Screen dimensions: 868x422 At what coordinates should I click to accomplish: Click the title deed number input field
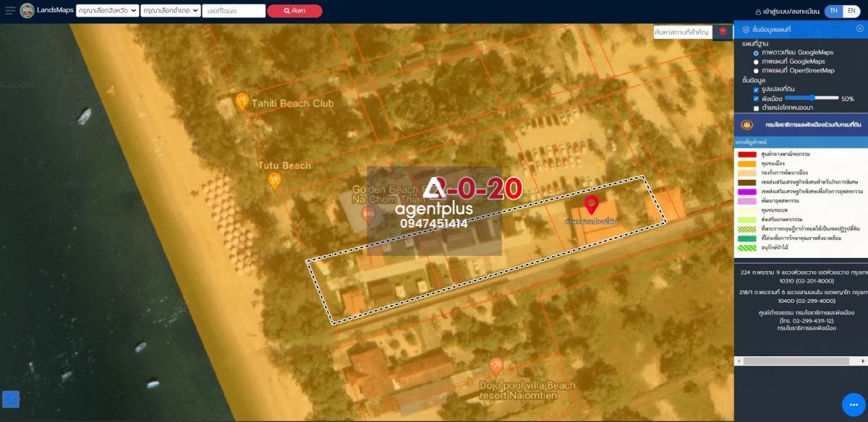click(234, 11)
